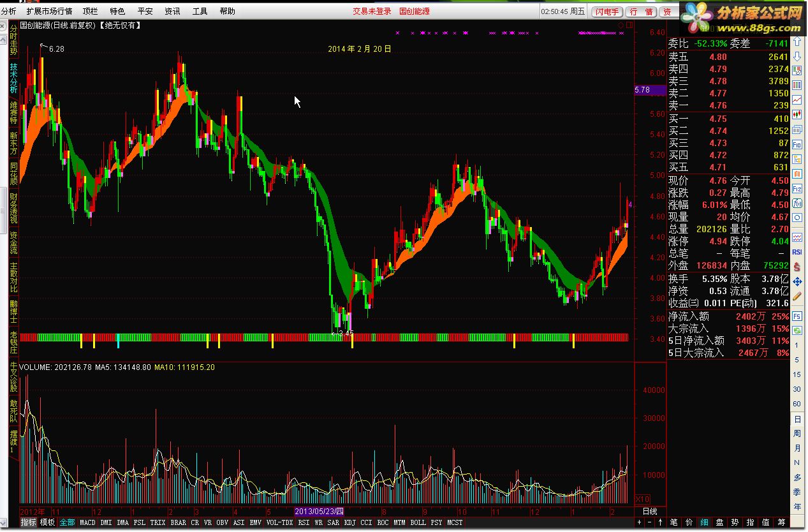
Task: Switch to 笔 tab in quote panel
Action: click(673, 522)
